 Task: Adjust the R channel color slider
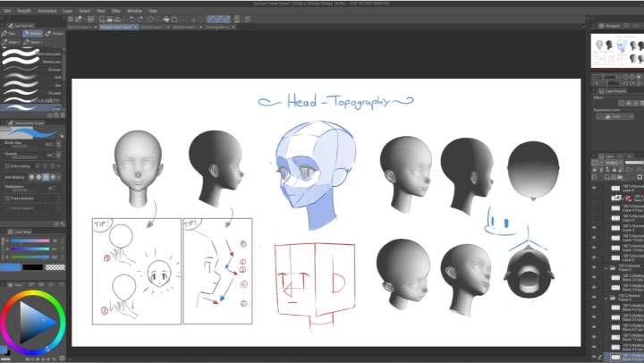tap(30, 241)
